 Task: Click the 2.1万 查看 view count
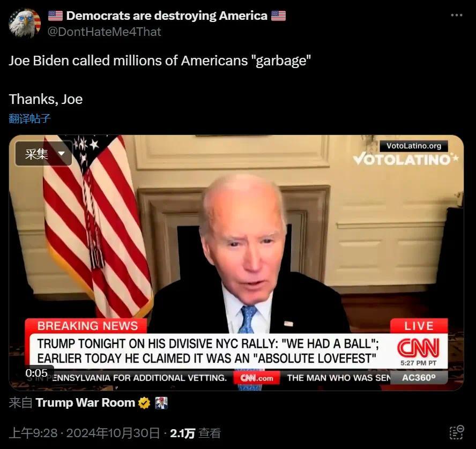coord(195,433)
